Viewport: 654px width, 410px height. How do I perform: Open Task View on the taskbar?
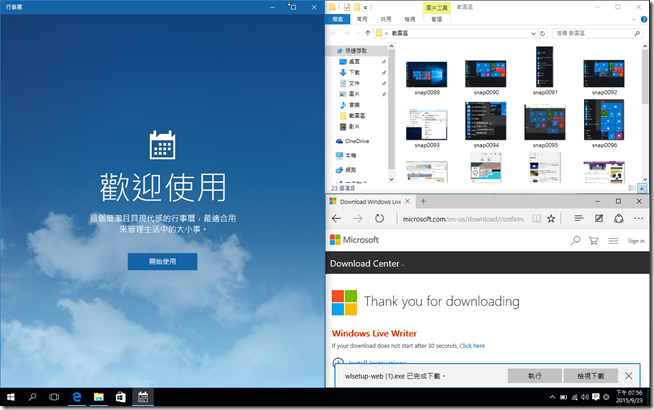(x=54, y=397)
